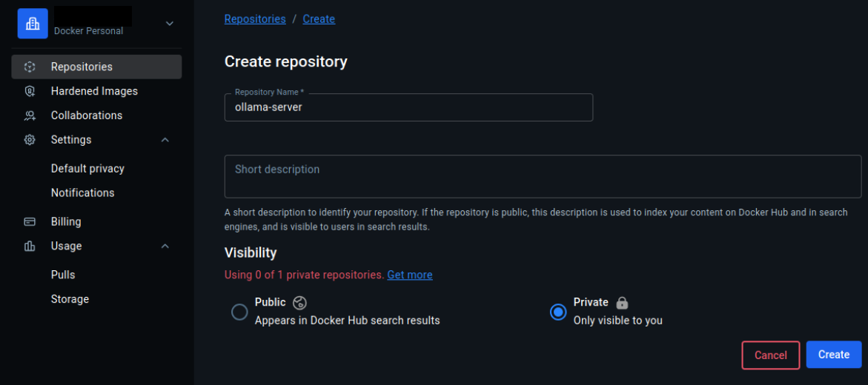This screenshot has height=385, width=868.
Task: Click the Billing card icon
Action: click(x=30, y=221)
